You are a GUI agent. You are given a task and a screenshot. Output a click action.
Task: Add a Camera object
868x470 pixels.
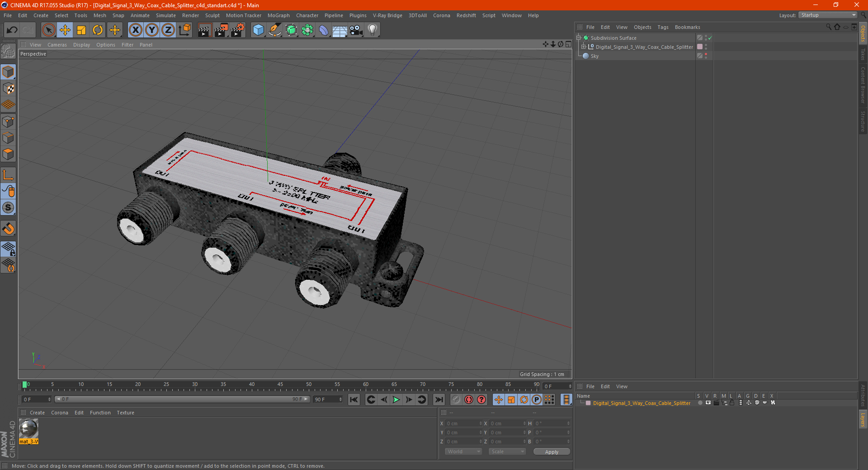click(x=356, y=30)
